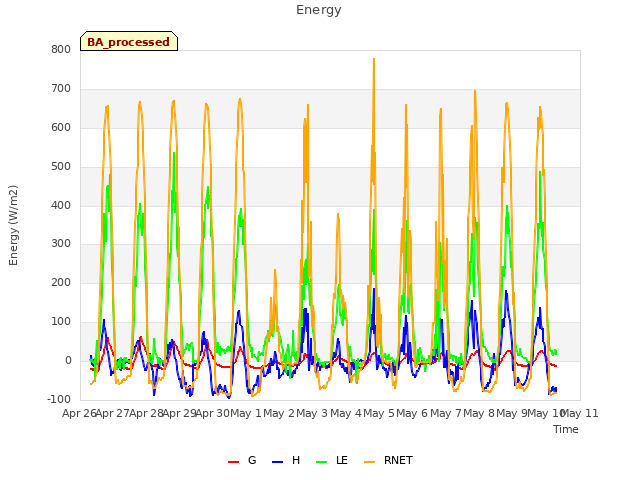The height and width of the screenshot is (480, 640).
Task: Click the 500 y-axis tick label
Action: 61,167
